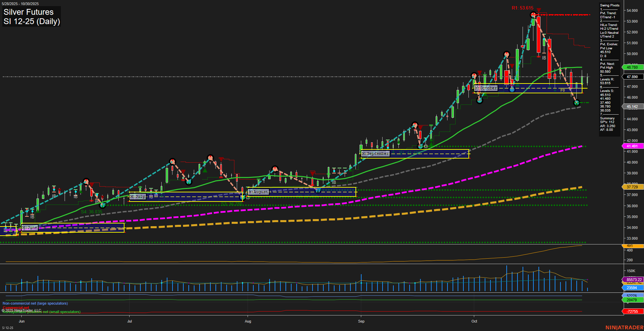Select the SI 12-25 chart tab
Image resolution: width=644 pixels, height=331 pixels.
pos(8,327)
